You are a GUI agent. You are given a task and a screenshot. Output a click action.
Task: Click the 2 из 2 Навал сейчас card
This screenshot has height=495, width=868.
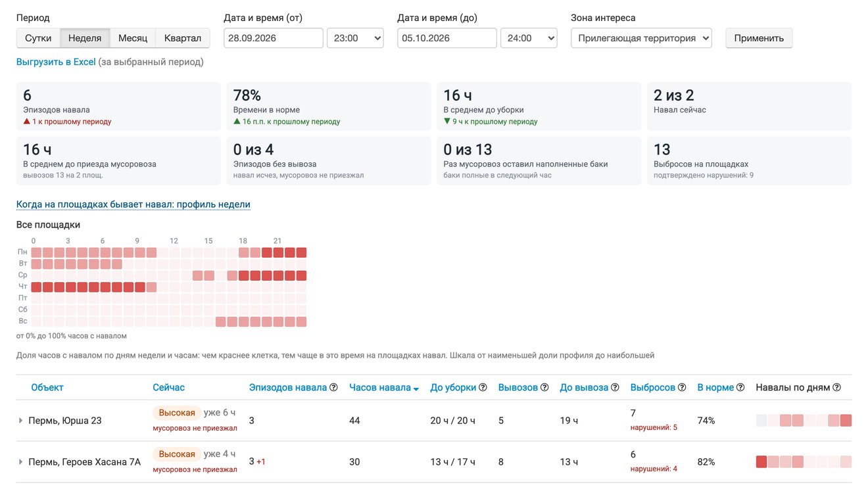[x=749, y=106]
